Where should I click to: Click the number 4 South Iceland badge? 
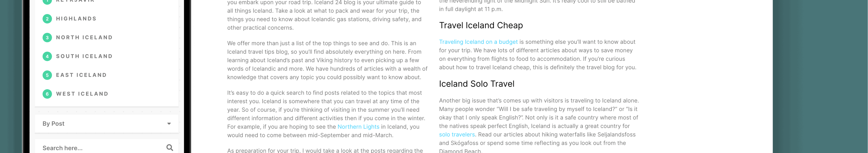click(x=47, y=56)
